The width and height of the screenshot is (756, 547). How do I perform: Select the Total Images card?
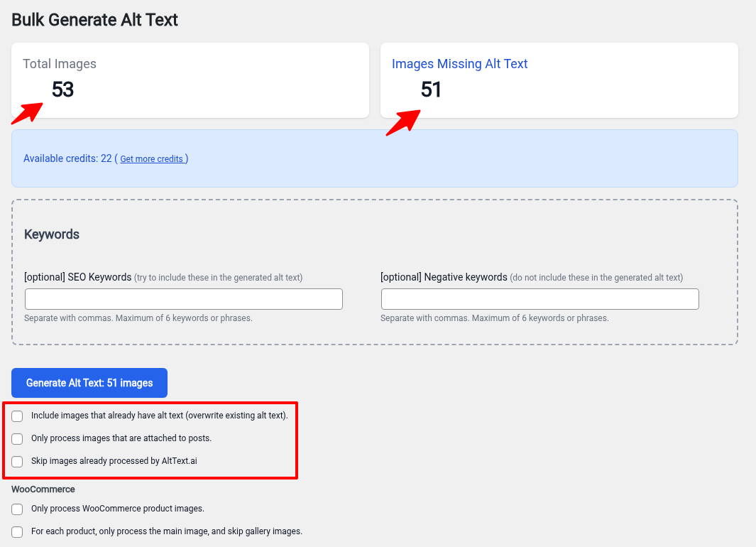coord(190,80)
